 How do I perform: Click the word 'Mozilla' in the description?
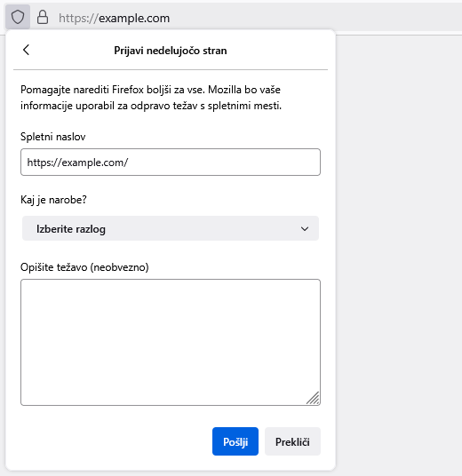pos(225,90)
